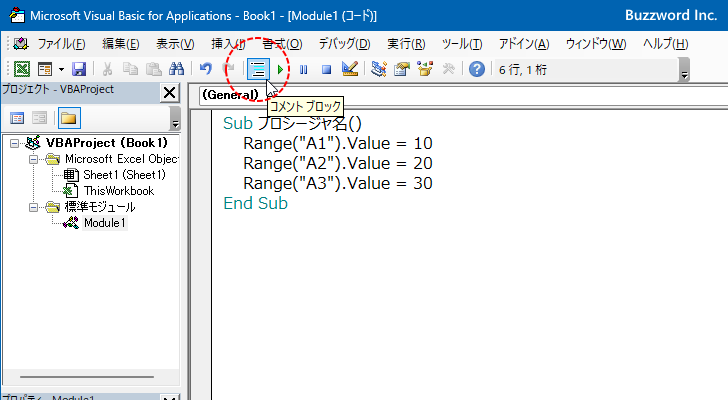Select ThisWorkbook in project tree
The height and width of the screenshot is (400, 728).
tap(119, 191)
